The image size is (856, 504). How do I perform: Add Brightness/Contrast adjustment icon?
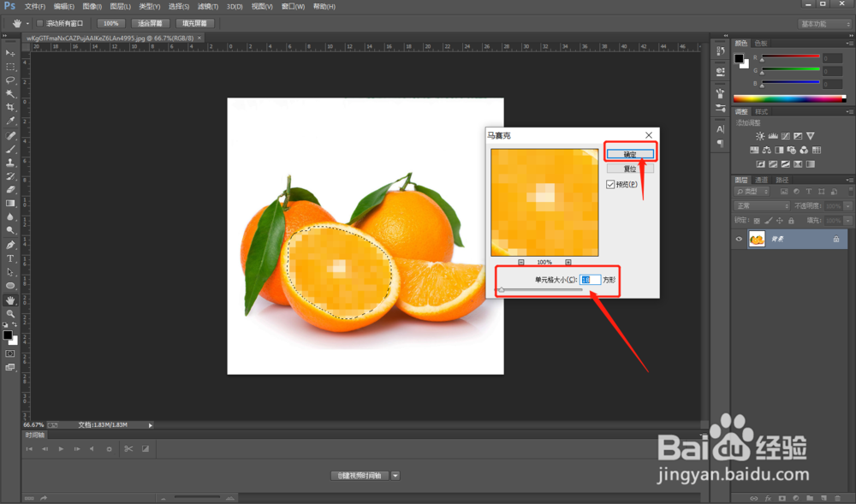(x=760, y=136)
